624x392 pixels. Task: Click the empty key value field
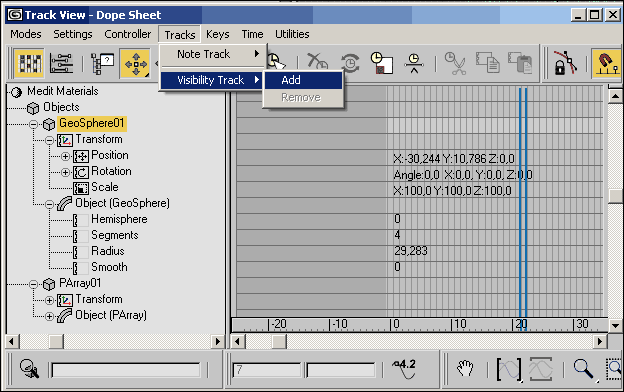pyautogui.click(x=341, y=370)
